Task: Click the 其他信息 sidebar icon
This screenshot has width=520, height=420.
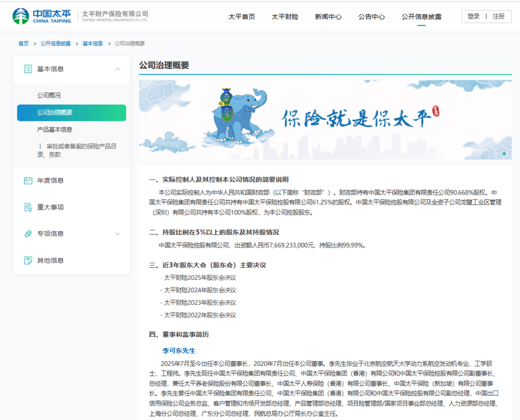Action: coord(28,261)
